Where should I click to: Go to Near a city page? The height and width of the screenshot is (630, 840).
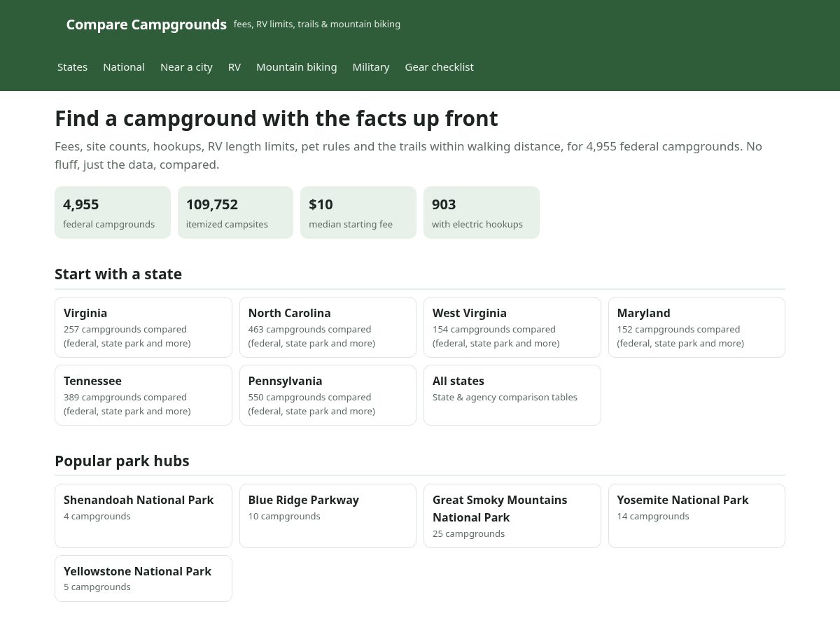186,67
